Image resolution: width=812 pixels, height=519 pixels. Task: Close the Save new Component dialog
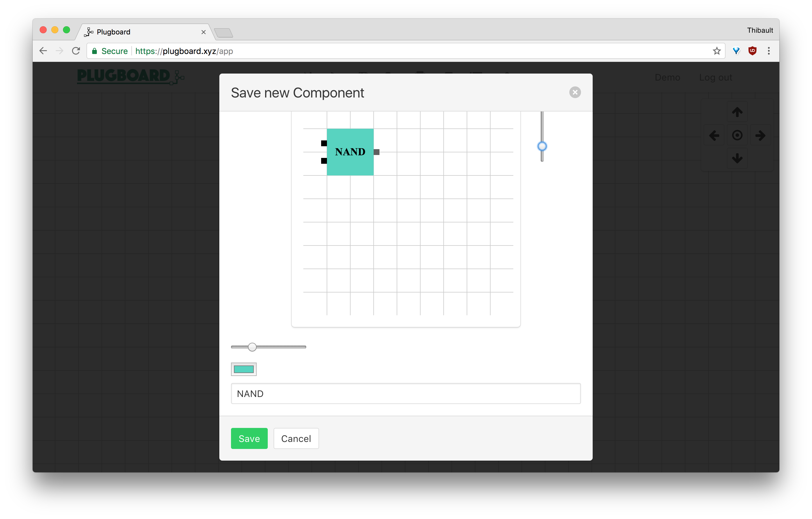click(x=575, y=93)
